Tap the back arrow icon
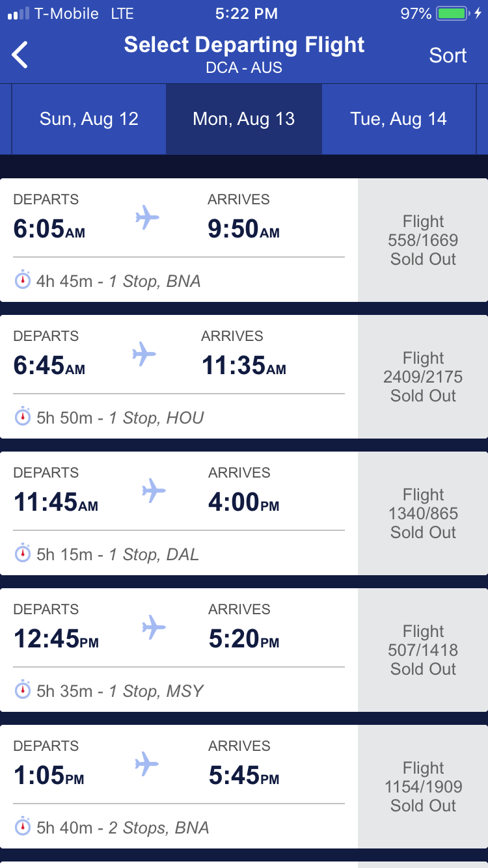 click(21, 55)
